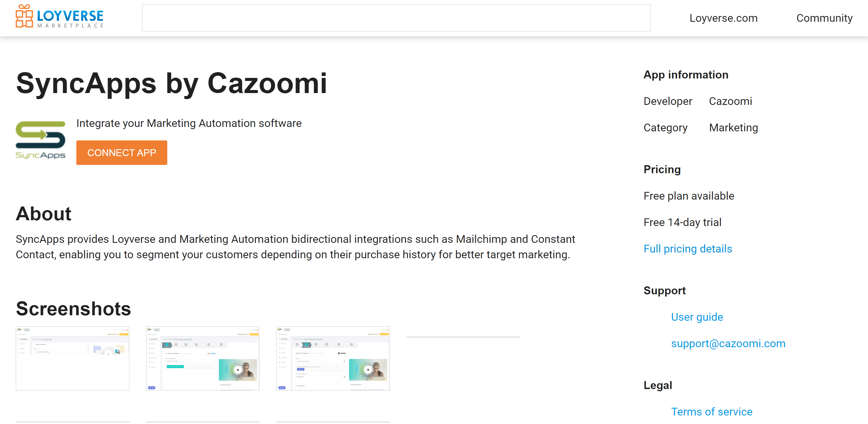The height and width of the screenshot is (424, 868).
Task: Click the 'About' heading
Action: click(44, 214)
